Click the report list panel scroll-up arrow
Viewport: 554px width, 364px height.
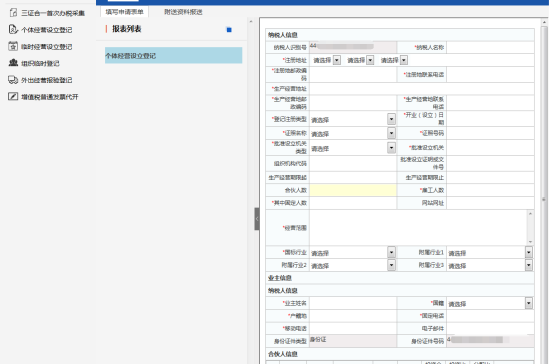(251, 22)
